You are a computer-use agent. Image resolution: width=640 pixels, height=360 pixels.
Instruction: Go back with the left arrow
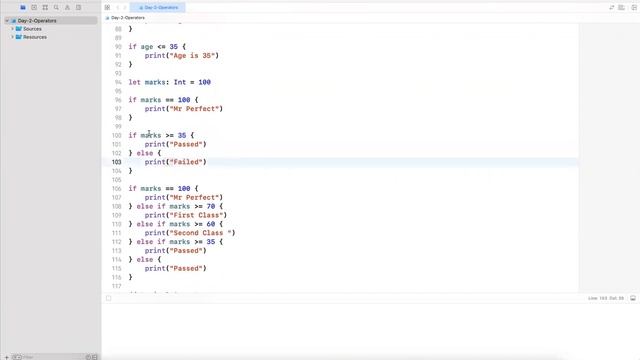pos(118,7)
